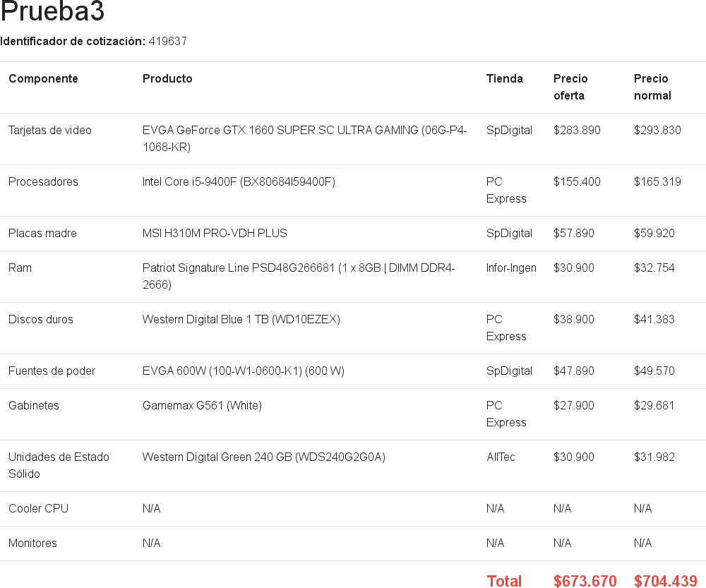
Task: Click EVGA GeForce GTX 1660 SUPER product
Action: [305, 138]
